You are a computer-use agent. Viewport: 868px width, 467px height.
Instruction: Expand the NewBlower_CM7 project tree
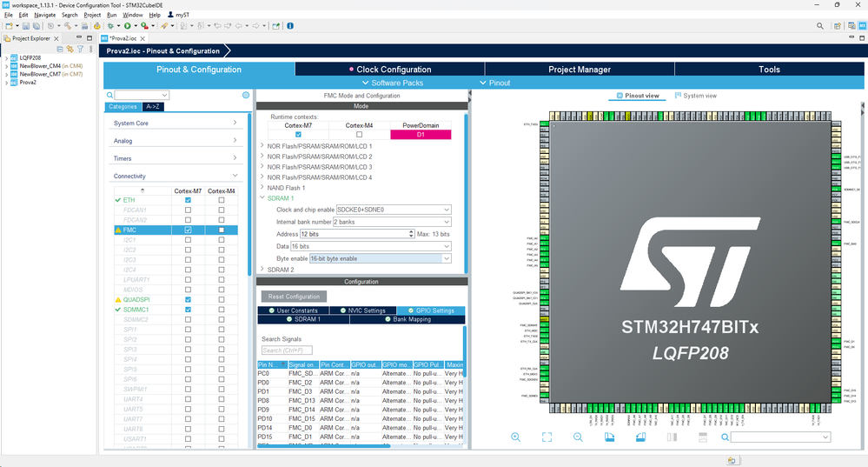7,74
